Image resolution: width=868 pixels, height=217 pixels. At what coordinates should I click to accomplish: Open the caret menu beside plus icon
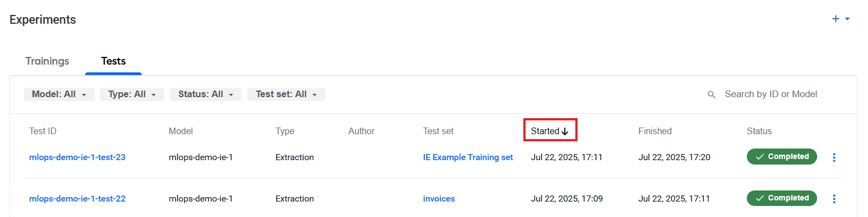click(847, 19)
